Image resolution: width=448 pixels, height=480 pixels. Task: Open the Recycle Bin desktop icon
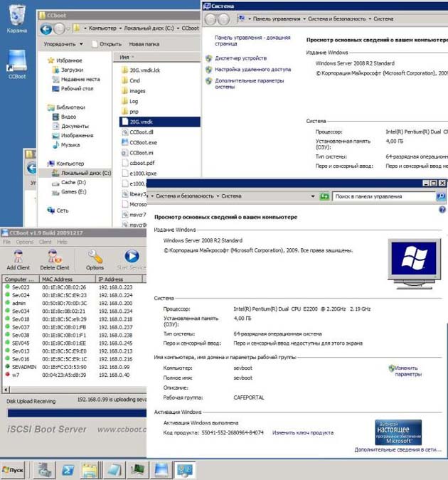tap(17, 18)
